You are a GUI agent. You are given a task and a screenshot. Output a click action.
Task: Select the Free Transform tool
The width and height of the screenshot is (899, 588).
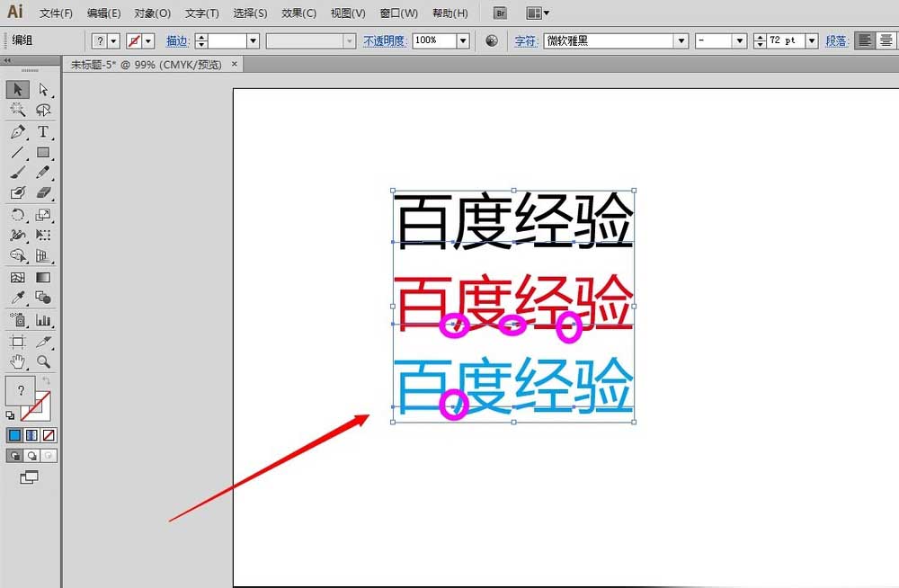pyautogui.click(x=43, y=236)
